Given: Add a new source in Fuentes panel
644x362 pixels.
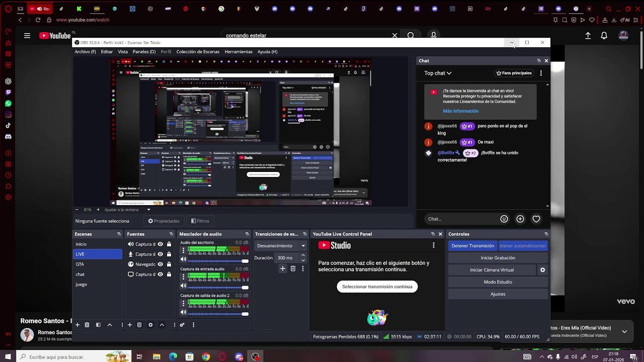Looking at the screenshot, I should (129, 325).
